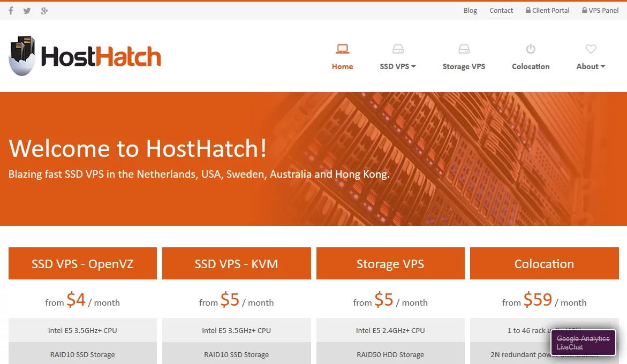Select the Colocation plan header
627x364 pixels.
544,263
